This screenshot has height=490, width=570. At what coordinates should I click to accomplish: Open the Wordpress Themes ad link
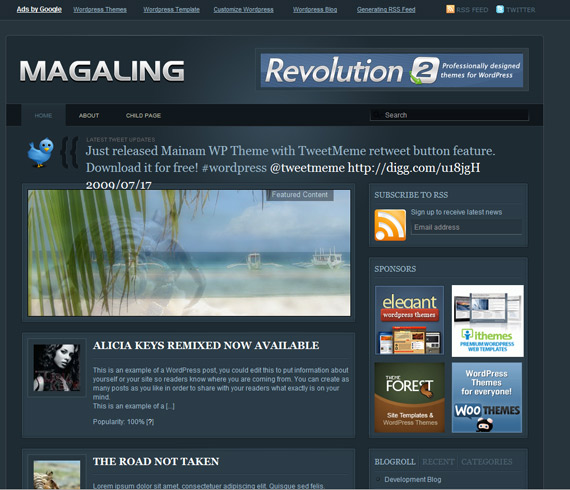coord(100,10)
